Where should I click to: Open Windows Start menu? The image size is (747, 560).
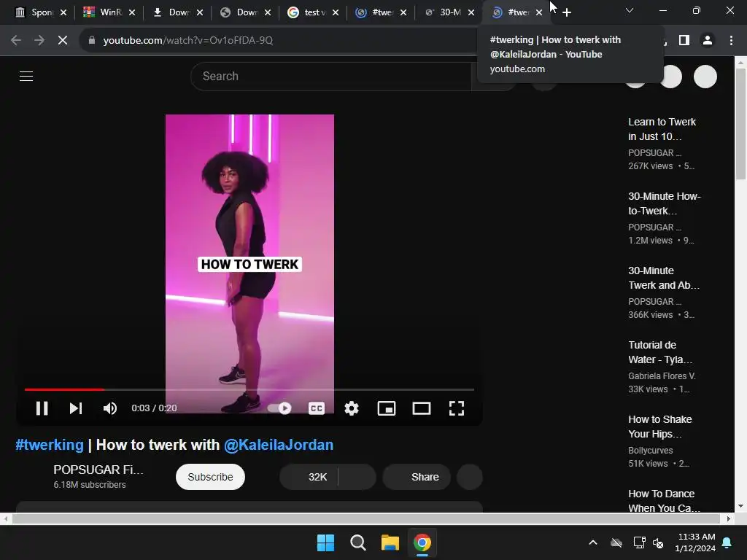326,542
